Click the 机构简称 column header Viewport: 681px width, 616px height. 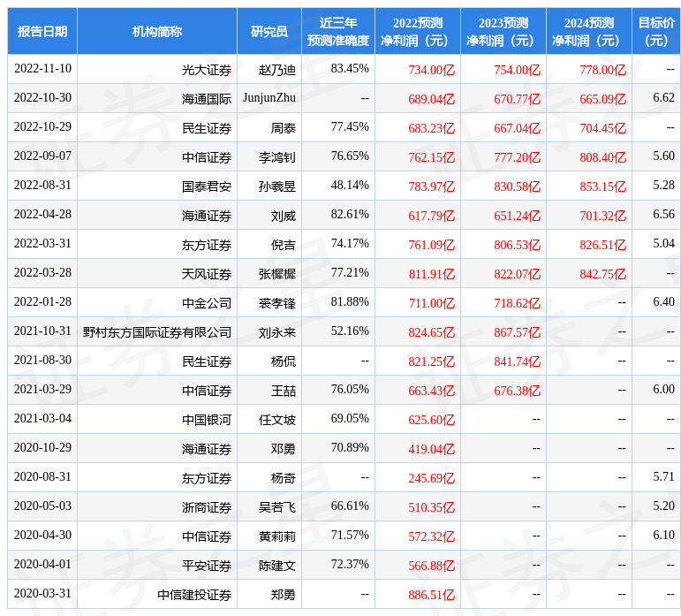coord(157,31)
